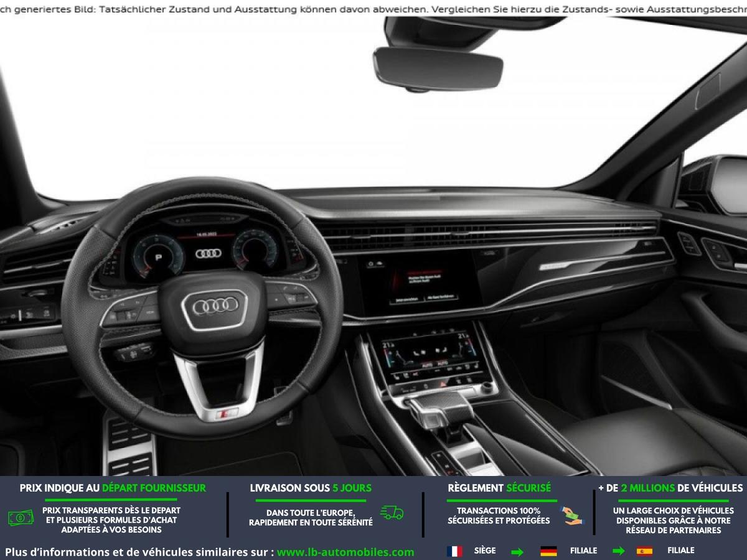The image size is (747, 560).
Task: Click the left speedometer dial showing P
Action: 158,255
